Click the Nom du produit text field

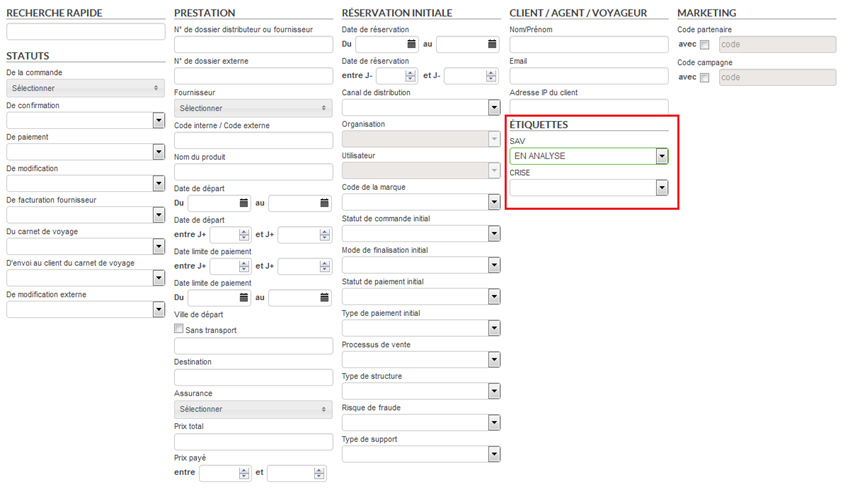pos(253,172)
